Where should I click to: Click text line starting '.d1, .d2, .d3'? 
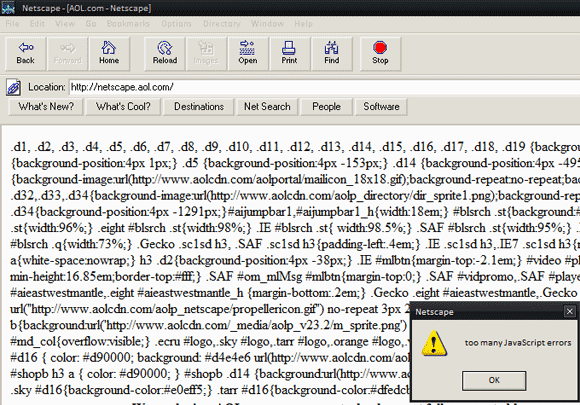click(295, 147)
